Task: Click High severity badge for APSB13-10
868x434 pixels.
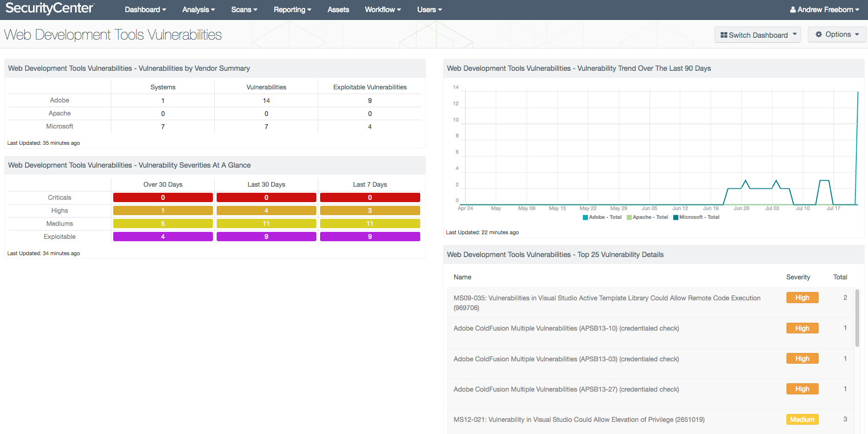Action: [802, 328]
